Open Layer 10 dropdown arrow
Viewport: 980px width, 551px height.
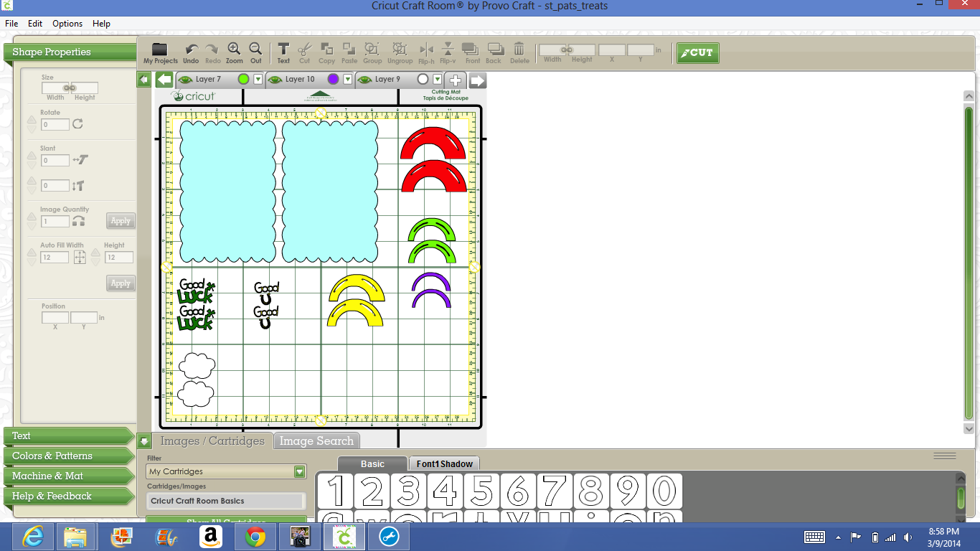coord(348,80)
